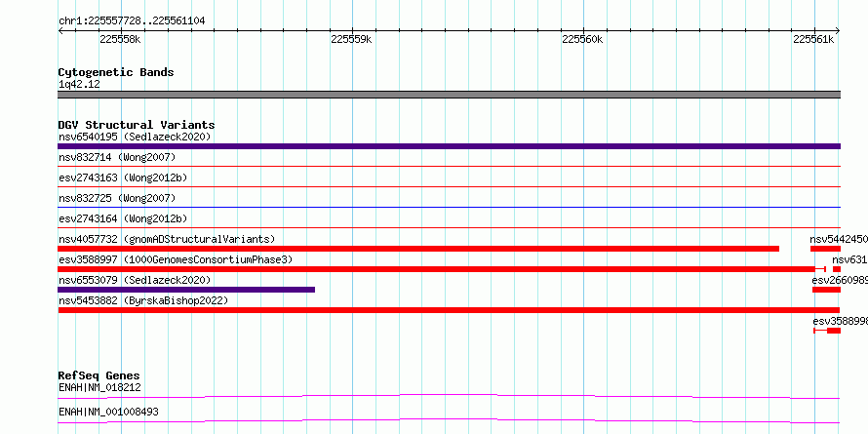Select the red esv3588997 variant bar
The width and height of the screenshot is (868, 434).
click(x=442, y=269)
